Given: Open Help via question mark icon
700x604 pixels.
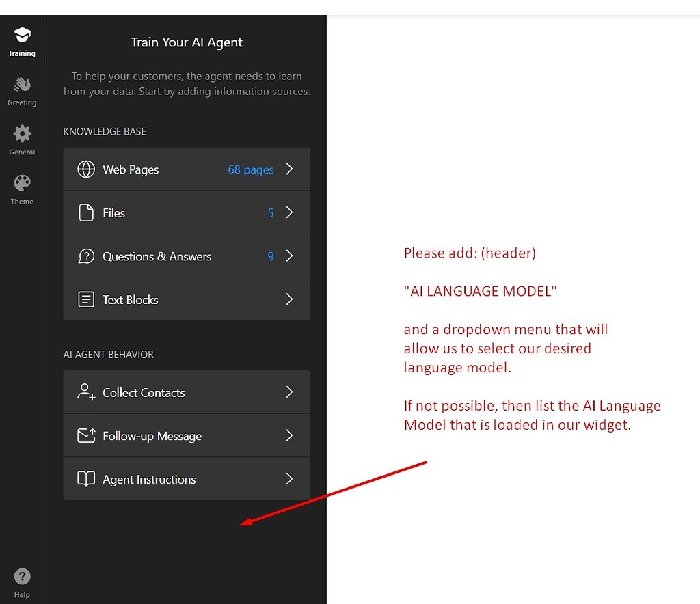Looking at the screenshot, I should click(22, 576).
